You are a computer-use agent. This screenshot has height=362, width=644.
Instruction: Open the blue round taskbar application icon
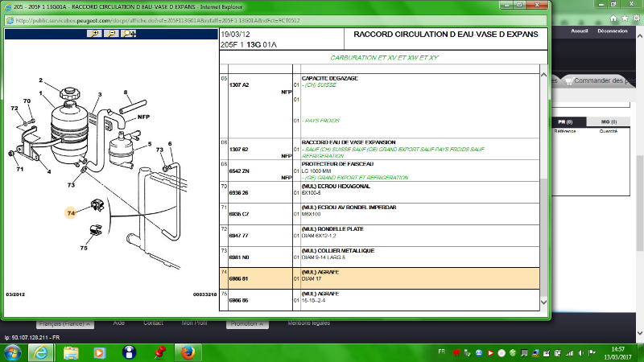(x=129, y=352)
